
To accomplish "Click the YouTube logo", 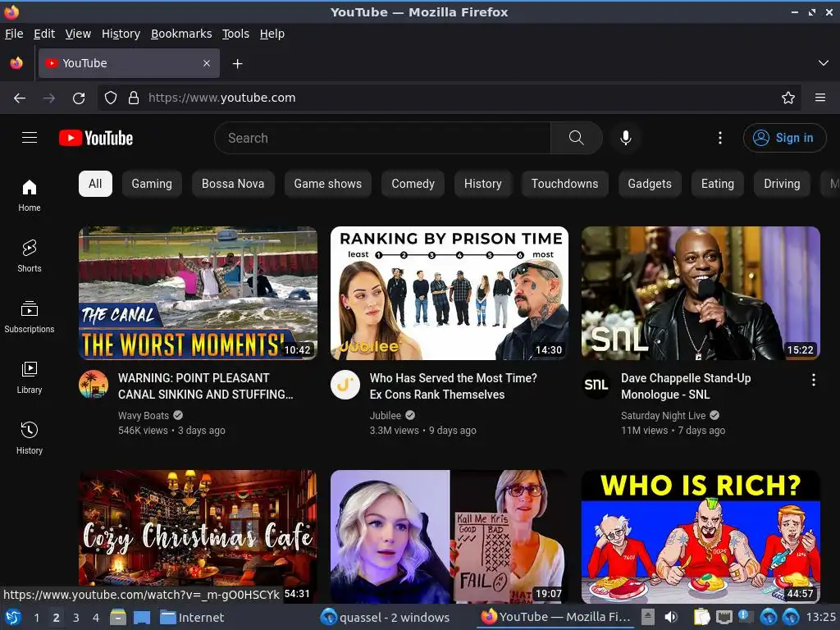I will tap(96, 138).
